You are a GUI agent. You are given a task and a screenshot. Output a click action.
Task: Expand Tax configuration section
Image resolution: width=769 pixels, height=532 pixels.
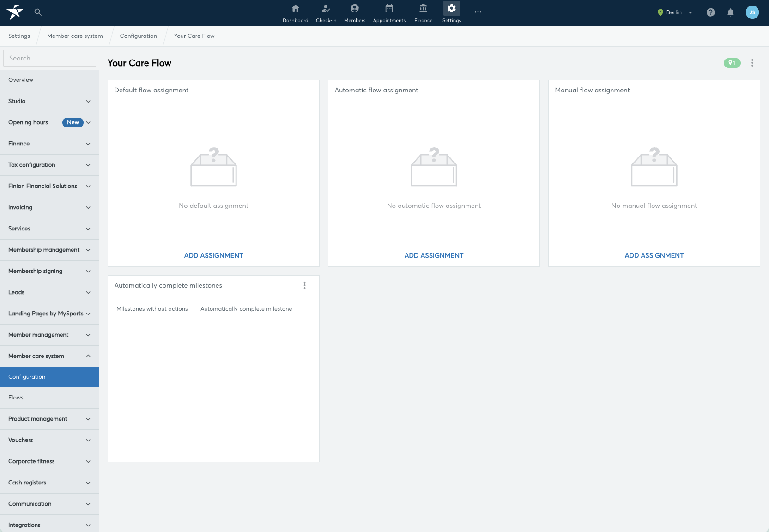click(49, 165)
